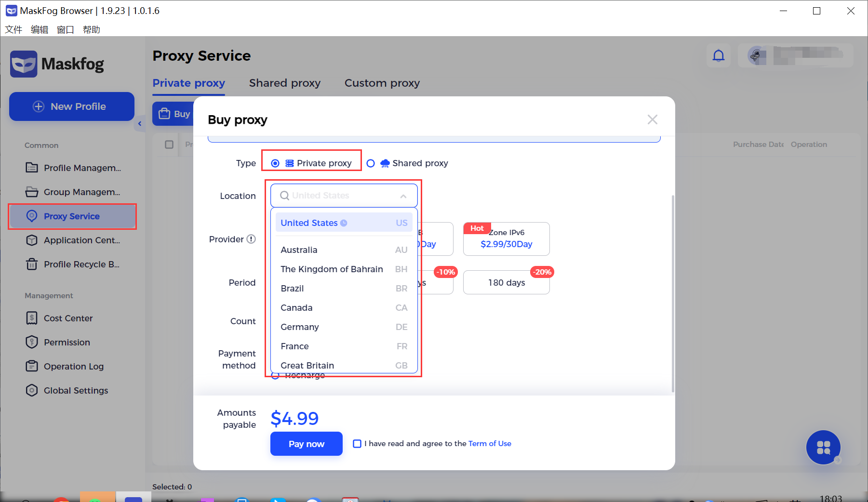Open Cost Center in sidebar
868x502 pixels.
coord(73,318)
